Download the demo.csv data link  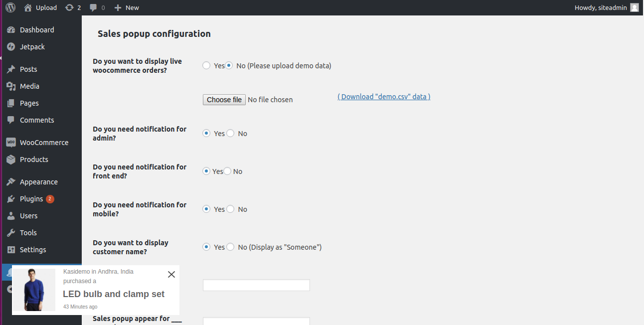coord(384,97)
